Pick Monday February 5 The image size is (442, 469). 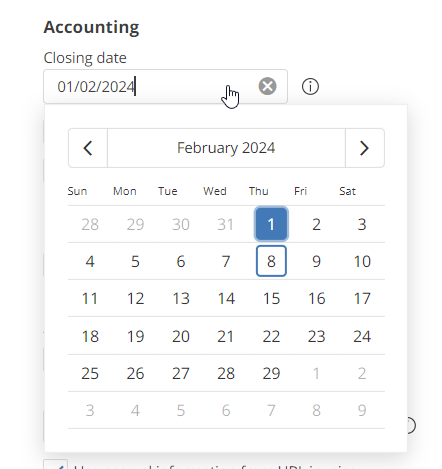point(135,261)
